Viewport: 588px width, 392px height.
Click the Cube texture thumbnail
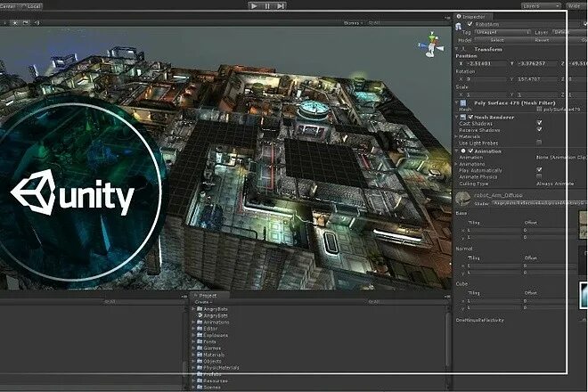coord(584,296)
